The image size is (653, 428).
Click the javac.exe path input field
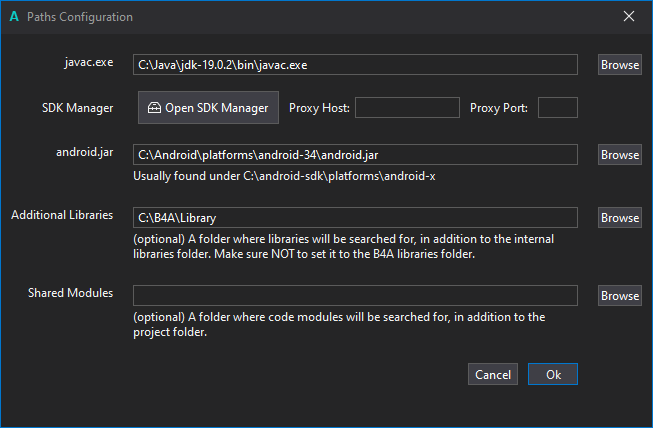(x=355, y=65)
